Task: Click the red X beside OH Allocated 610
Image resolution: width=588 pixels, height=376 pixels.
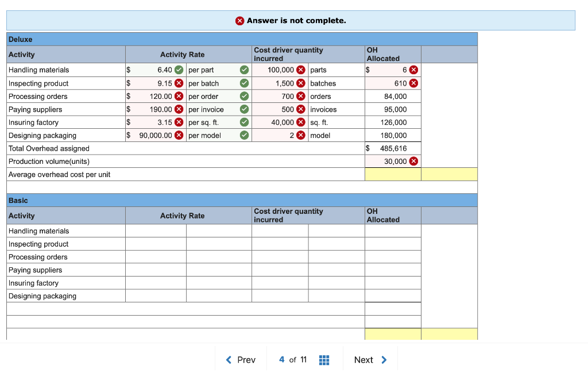Action: (413, 83)
